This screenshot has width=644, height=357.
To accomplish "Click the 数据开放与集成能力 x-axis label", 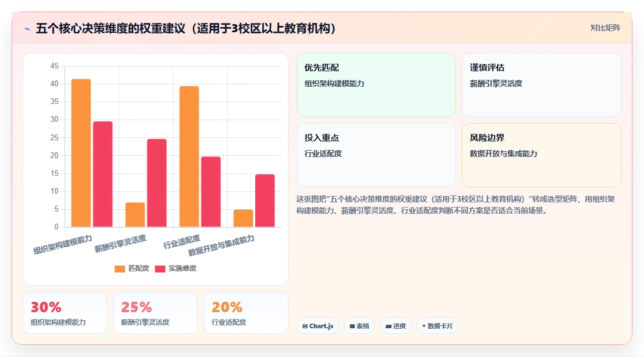I will click(x=221, y=245).
